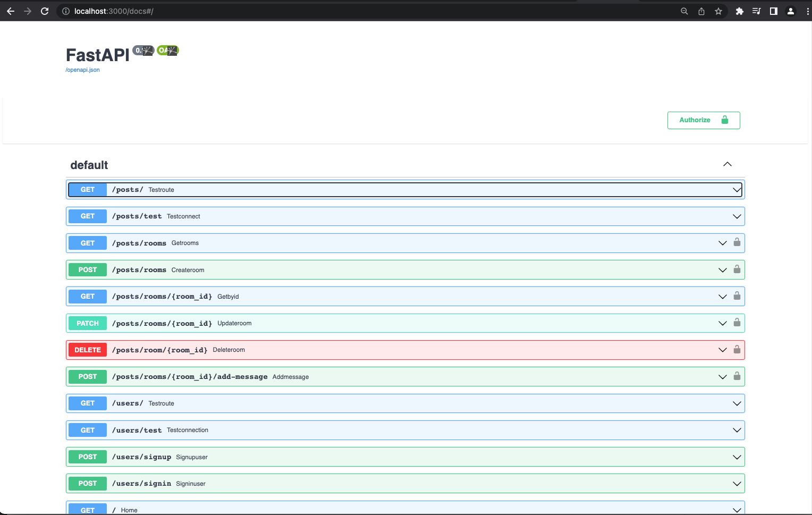Collapse the default section
This screenshot has width=812, height=515.
coord(727,164)
